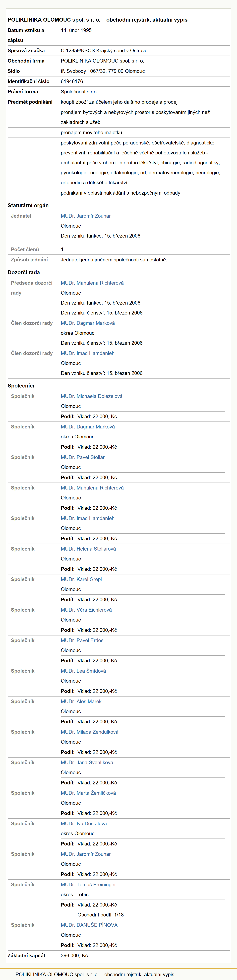This screenshot has width=237, height=980.
Task: Open MUDr. Milada Zendulková link
Action: (90, 732)
